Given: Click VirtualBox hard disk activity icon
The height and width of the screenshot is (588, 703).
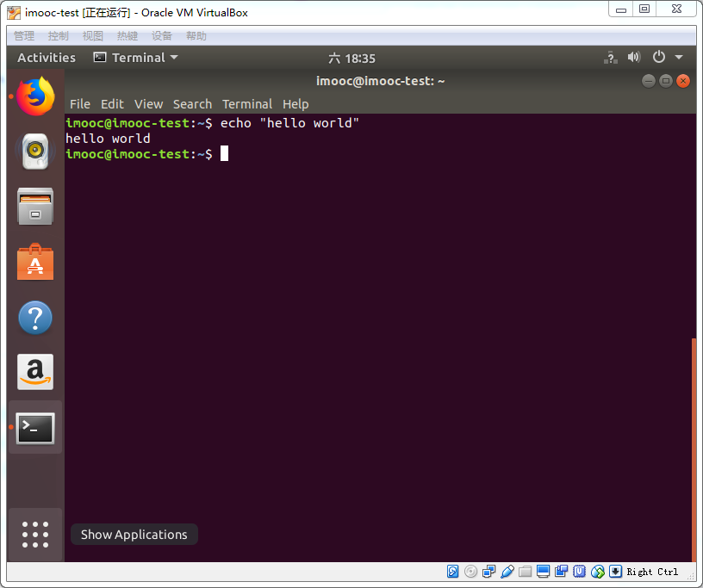Looking at the screenshot, I should [453, 572].
